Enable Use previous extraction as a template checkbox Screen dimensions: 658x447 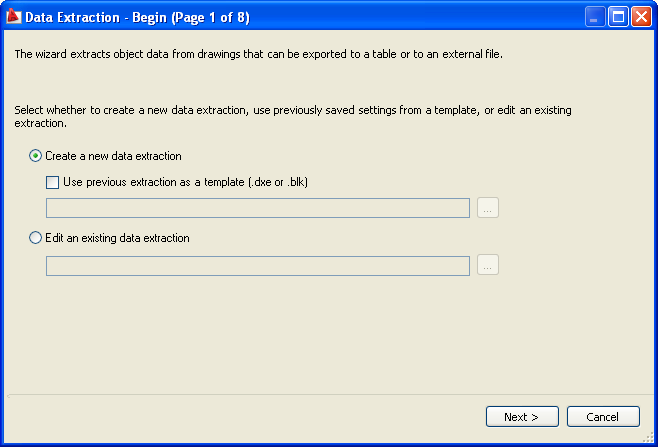click(52, 182)
